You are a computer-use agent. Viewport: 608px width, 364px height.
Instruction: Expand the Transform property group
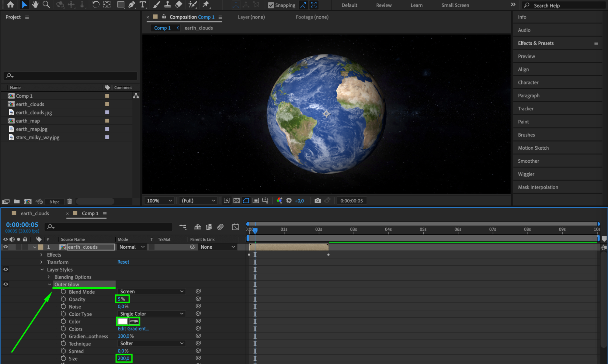coord(41,262)
